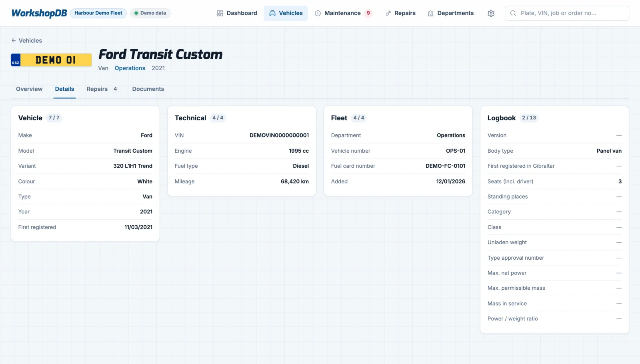
Task: Click the first registered date 11/03/2021
Action: coord(138,227)
